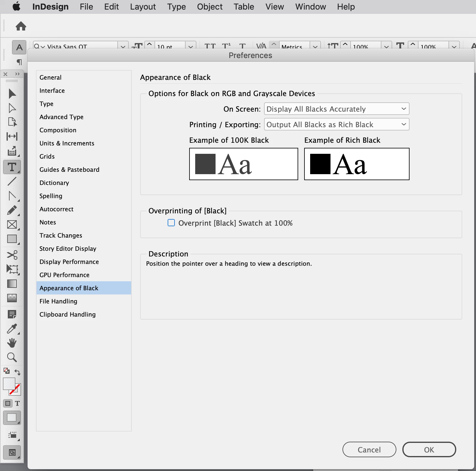This screenshot has width=476, height=471.
Task: Select the Rectangle Frame tool
Action: pyautogui.click(x=12, y=224)
